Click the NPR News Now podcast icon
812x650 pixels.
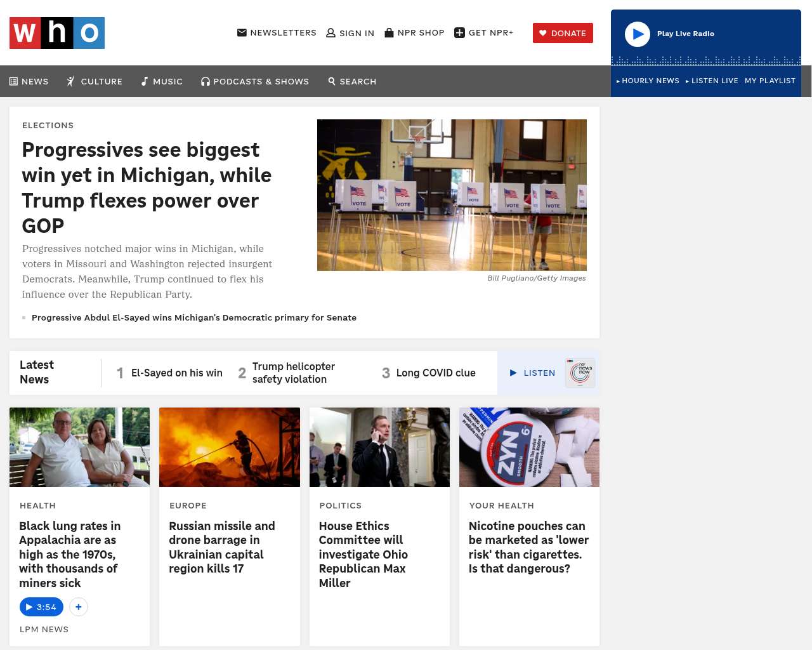[580, 373]
